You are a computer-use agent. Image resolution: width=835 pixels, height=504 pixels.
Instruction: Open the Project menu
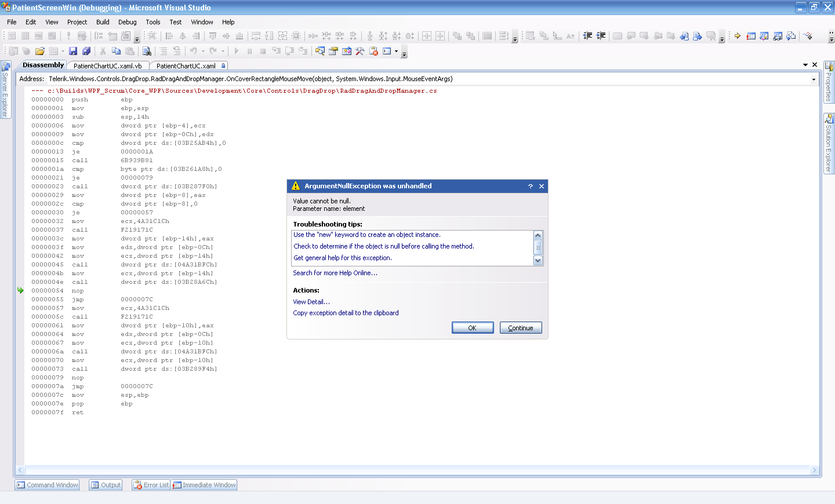click(77, 22)
